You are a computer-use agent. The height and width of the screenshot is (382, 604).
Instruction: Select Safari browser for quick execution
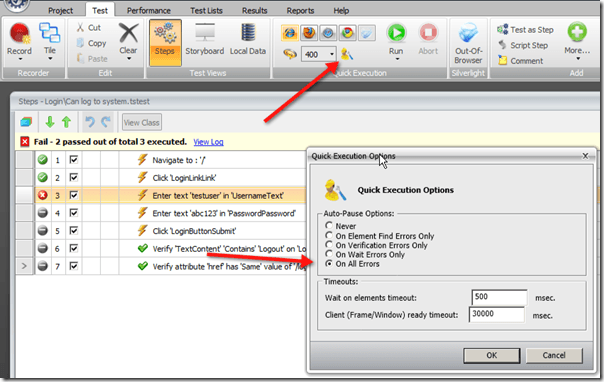pyautogui.click(x=328, y=33)
